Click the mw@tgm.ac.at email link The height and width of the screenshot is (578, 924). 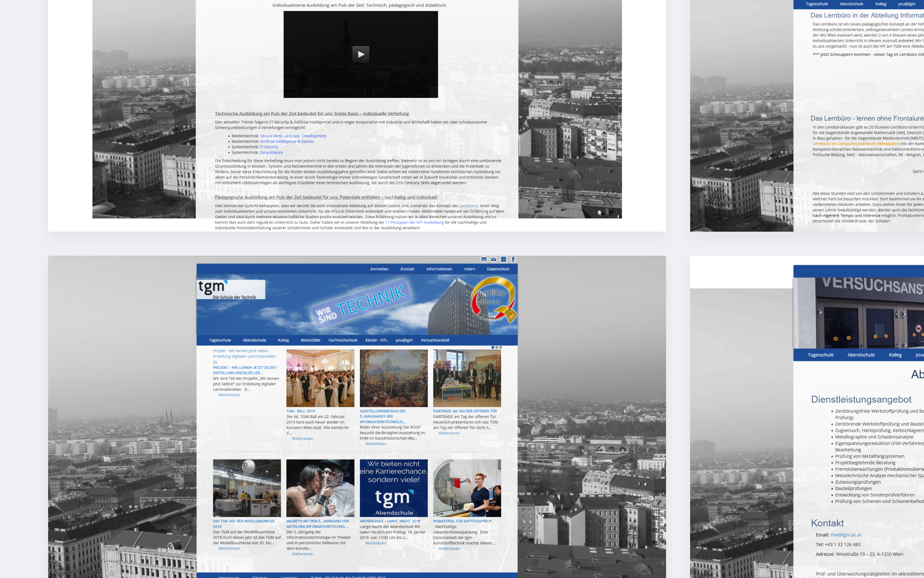coord(846,535)
